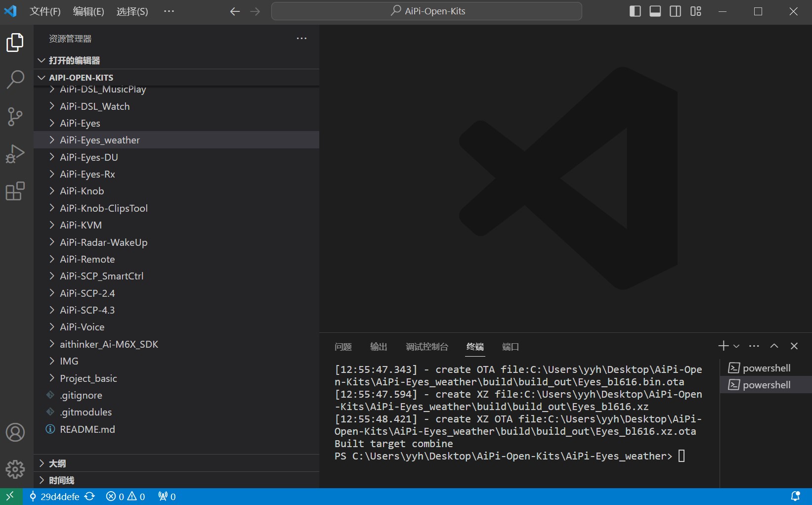
Task: Open remote window button in status bar
Action: coord(11,497)
